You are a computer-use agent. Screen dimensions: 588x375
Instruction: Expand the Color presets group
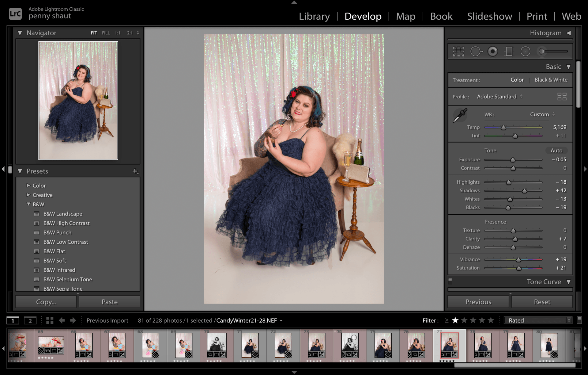click(x=28, y=186)
